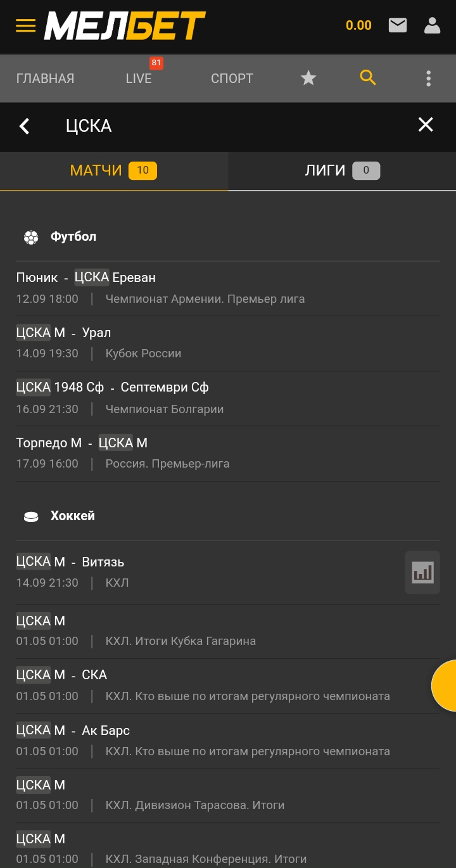Click the search magnifier icon
Screen dimensions: 456x868
pyautogui.click(x=368, y=78)
